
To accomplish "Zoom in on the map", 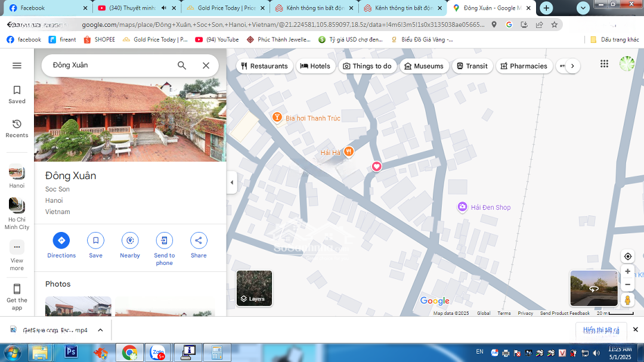I will (x=627, y=271).
